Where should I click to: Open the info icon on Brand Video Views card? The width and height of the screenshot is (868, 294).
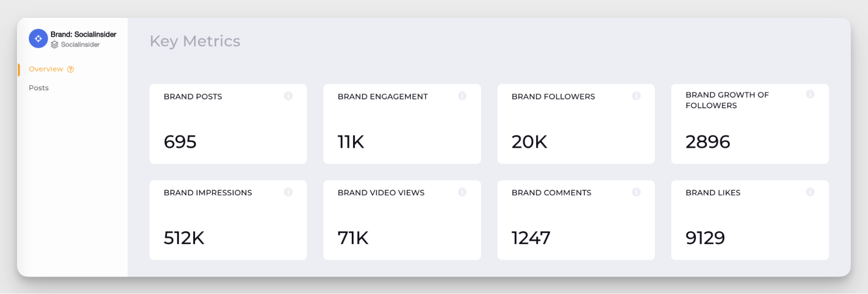coord(462,192)
